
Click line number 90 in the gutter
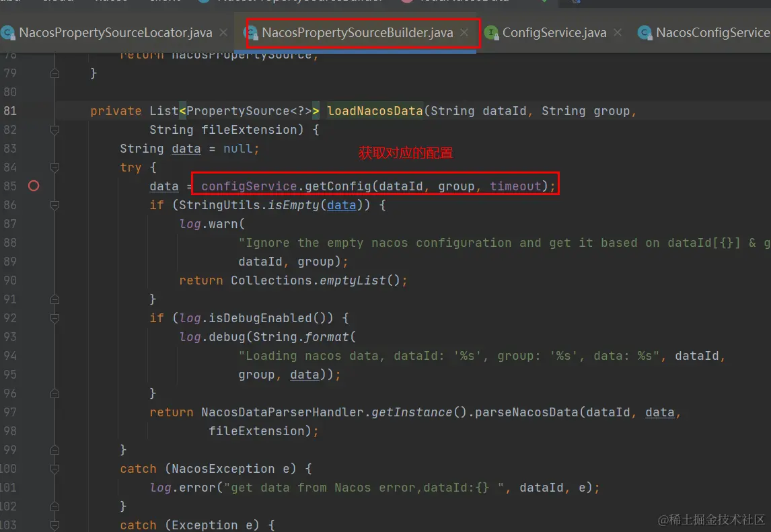coord(10,280)
